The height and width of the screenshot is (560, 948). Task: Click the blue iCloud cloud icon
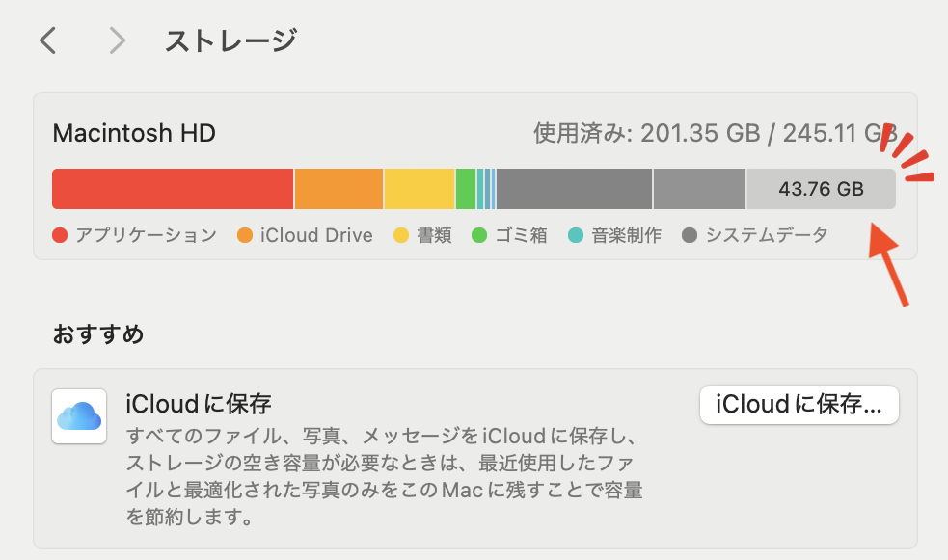click(x=79, y=415)
